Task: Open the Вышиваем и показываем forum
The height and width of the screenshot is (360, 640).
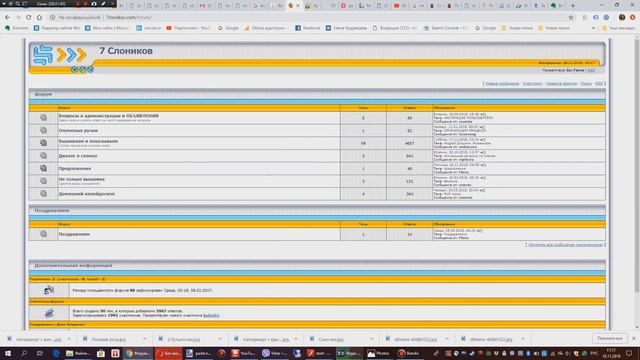Action: (88, 141)
